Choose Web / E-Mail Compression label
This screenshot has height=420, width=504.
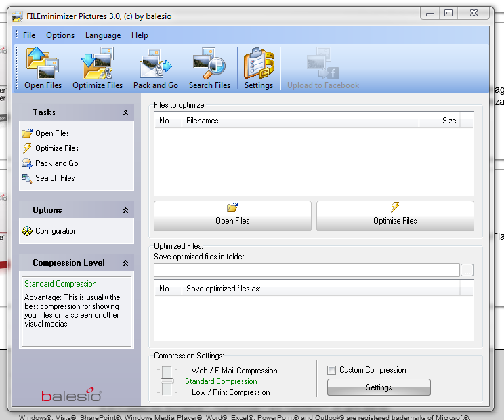pyautogui.click(x=234, y=370)
